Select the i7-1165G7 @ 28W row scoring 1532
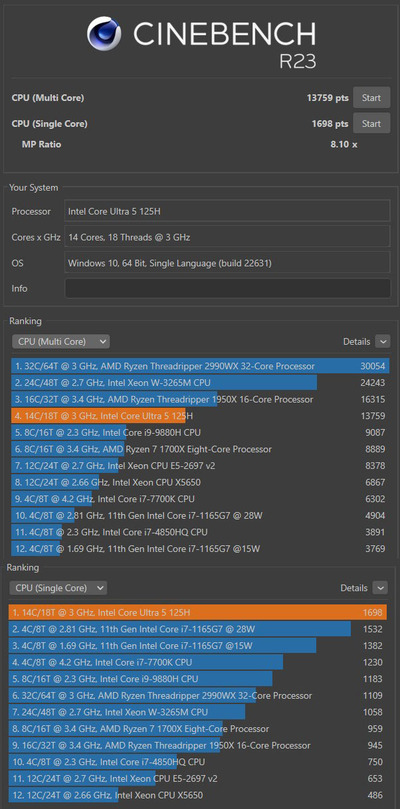The width and height of the screenshot is (400, 809). [198, 629]
